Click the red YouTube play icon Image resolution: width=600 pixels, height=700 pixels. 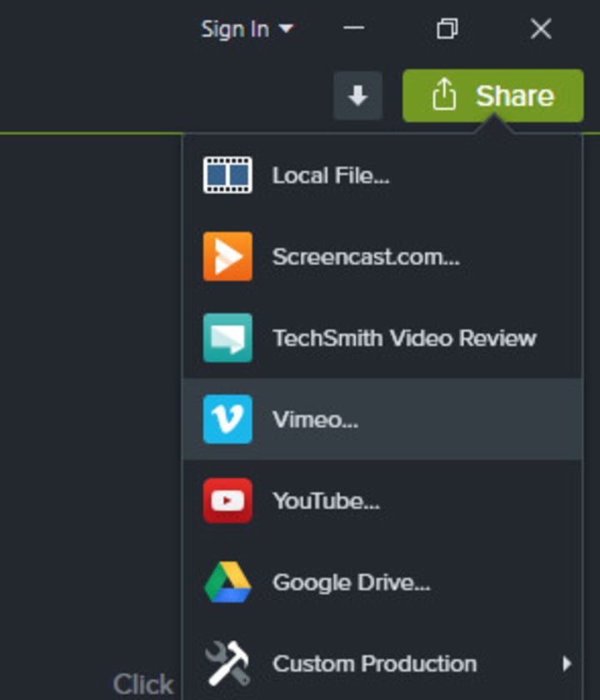click(227, 501)
